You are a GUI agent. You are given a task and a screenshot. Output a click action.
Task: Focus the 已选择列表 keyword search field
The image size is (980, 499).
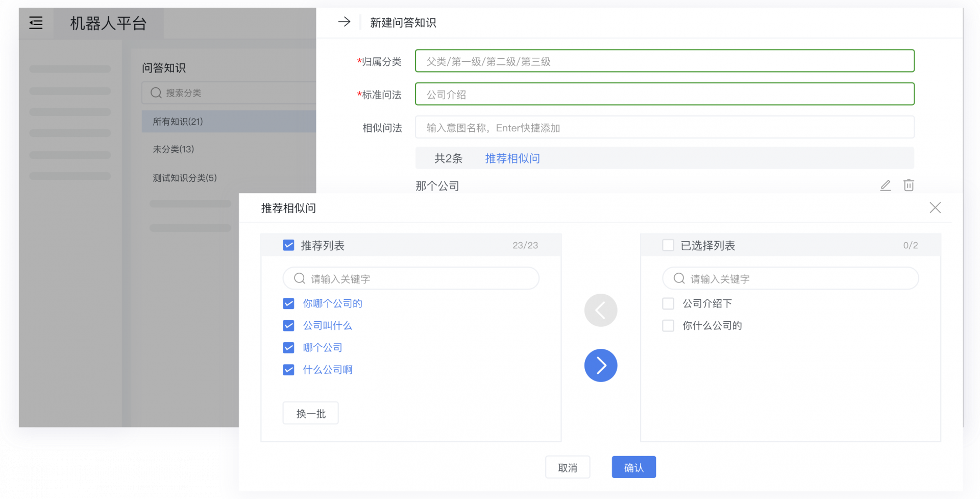(x=791, y=278)
